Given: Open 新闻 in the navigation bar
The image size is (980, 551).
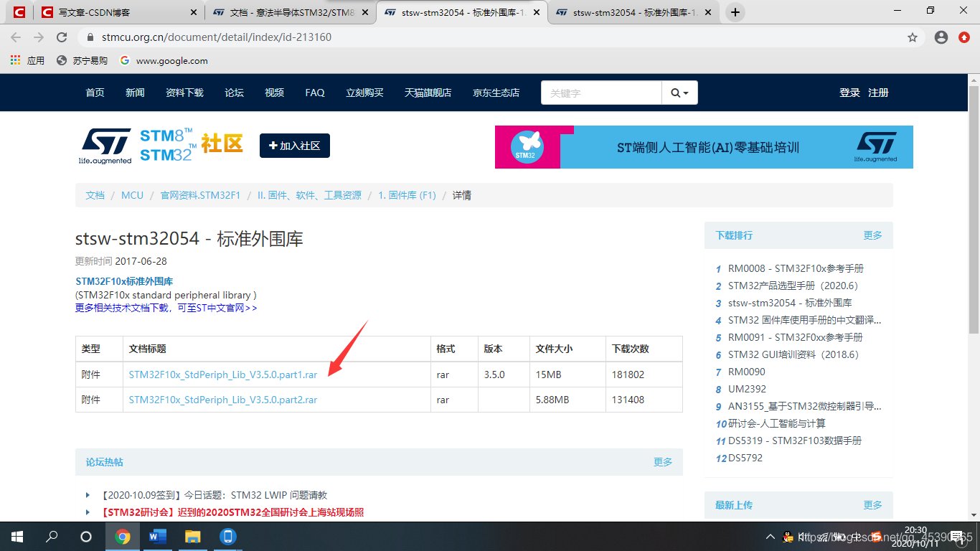Looking at the screenshot, I should tap(135, 93).
